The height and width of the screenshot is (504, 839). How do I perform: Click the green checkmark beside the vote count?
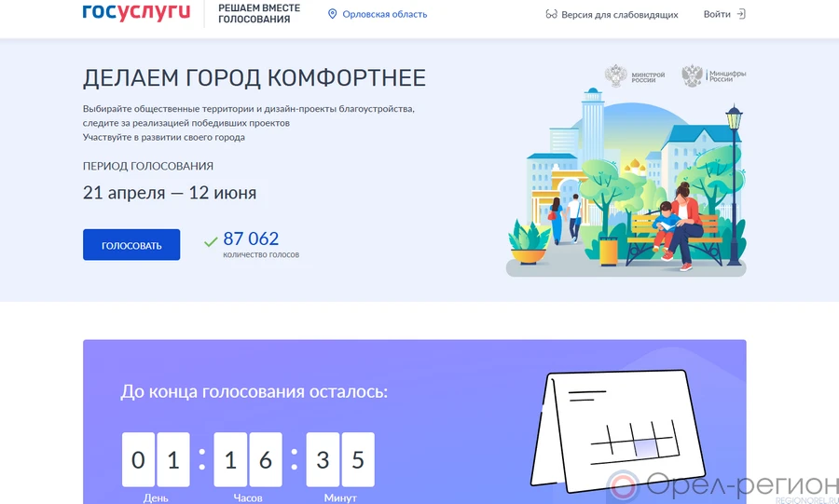tap(211, 242)
